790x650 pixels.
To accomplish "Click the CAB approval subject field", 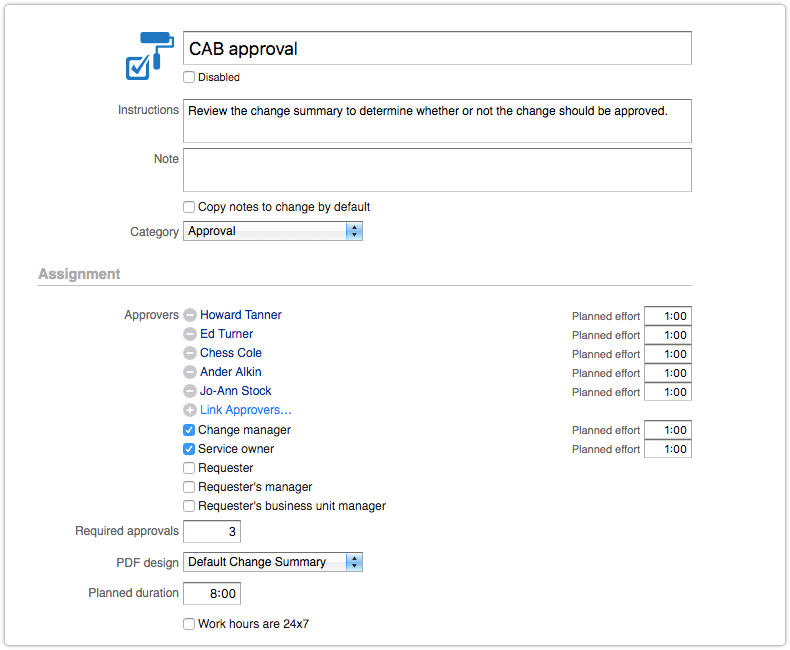I will coord(437,48).
